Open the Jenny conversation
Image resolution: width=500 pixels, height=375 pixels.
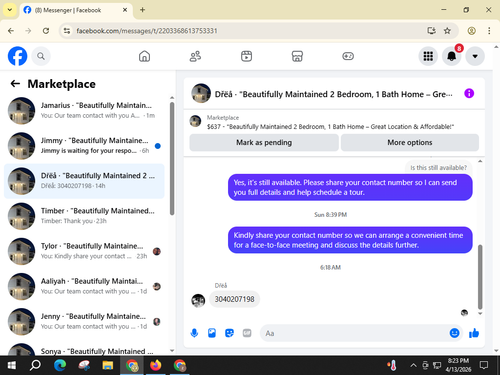tap(84, 322)
